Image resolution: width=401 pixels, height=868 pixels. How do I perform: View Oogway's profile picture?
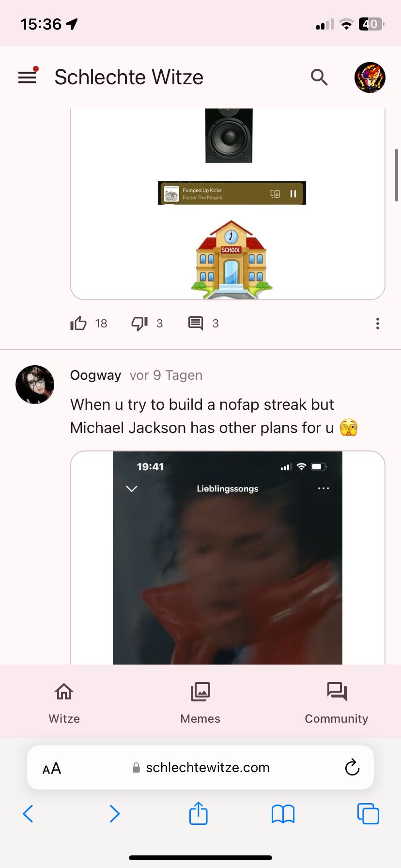pos(35,385)
